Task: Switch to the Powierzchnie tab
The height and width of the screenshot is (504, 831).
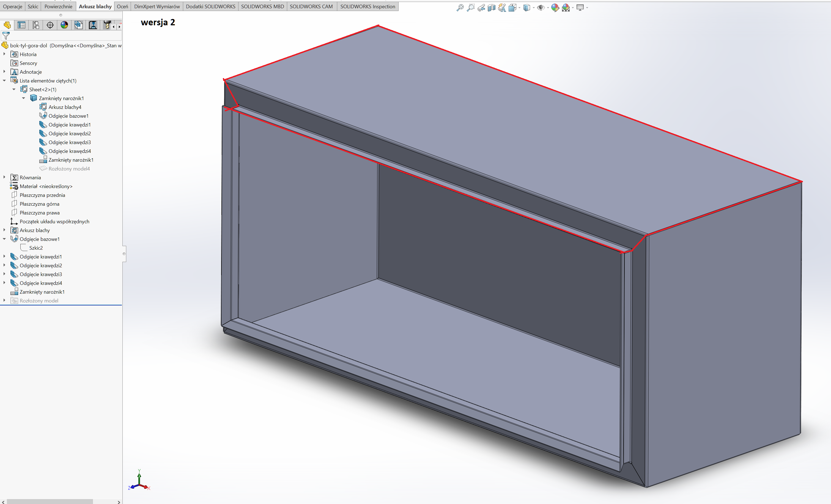Action: point(58,6)
